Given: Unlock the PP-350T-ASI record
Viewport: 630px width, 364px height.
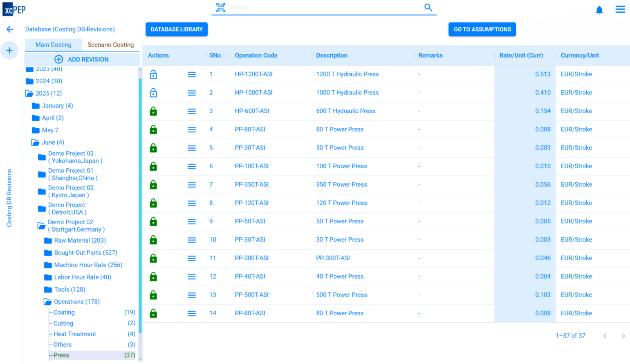Looking at the screenshot, I should (x=153, y=185).
